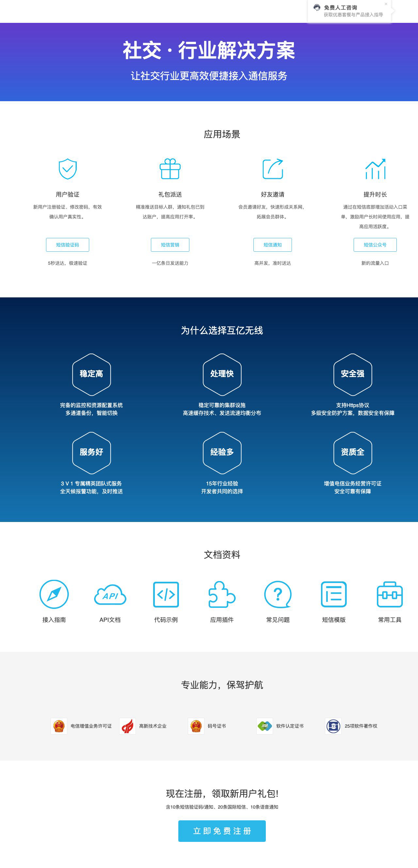
Task: Select the 安全强 hexagon badge
Action: [353, 374]
